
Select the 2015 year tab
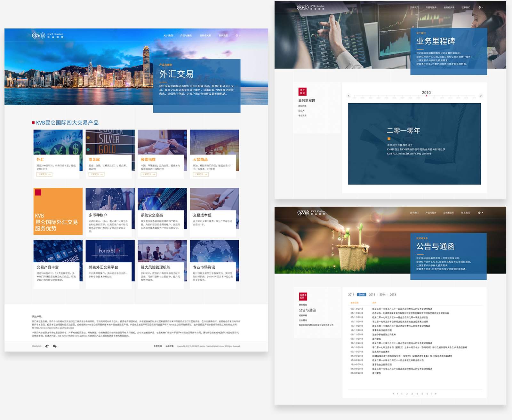[x=372, y=295]
